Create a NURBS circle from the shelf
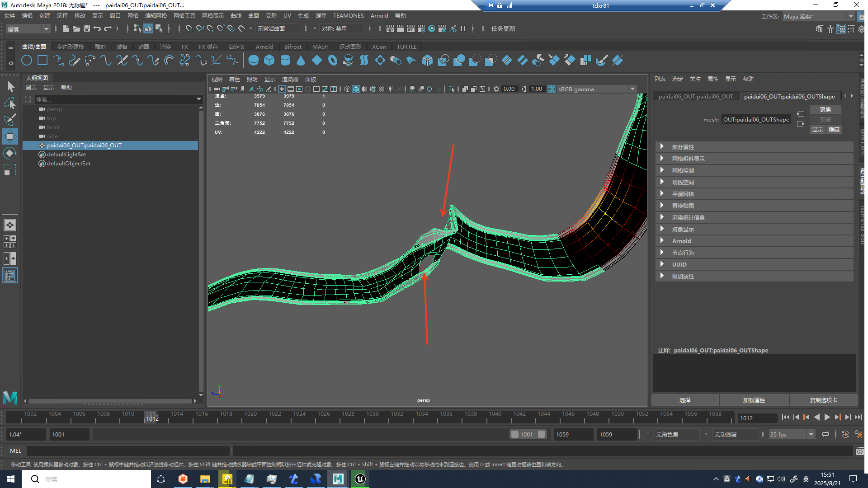The width and height of the screenshot is (868, 488). pyautogui.click(x=27, y=60)
